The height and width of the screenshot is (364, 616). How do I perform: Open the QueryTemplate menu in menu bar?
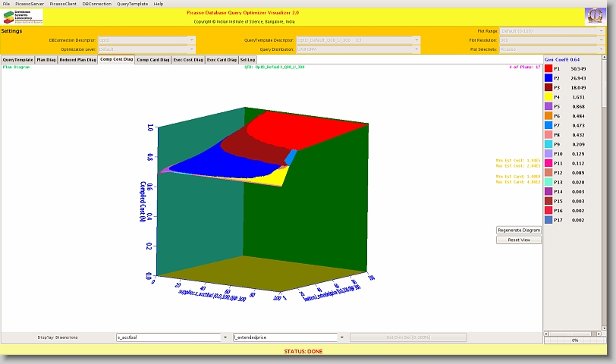132,4
